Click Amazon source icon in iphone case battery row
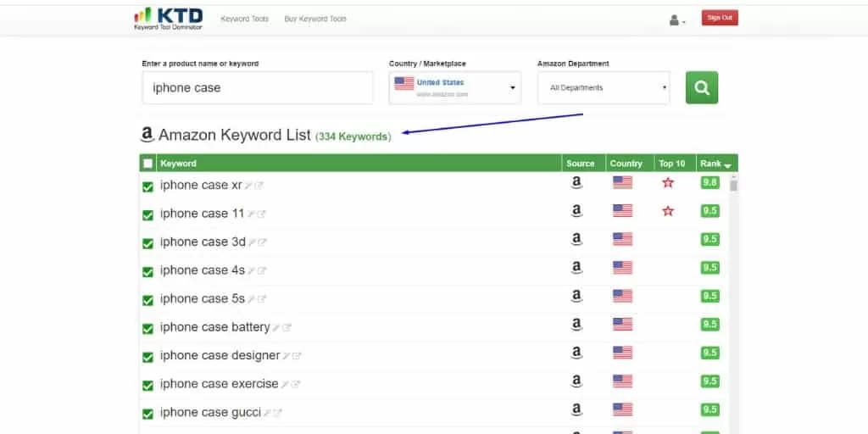The height and width of the screenshot is (434, 868). tap(576, 325)
